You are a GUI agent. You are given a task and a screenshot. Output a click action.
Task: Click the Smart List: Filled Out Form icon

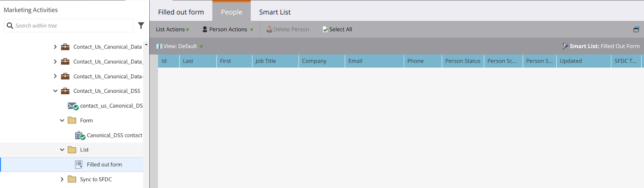(x=565, y=46)
